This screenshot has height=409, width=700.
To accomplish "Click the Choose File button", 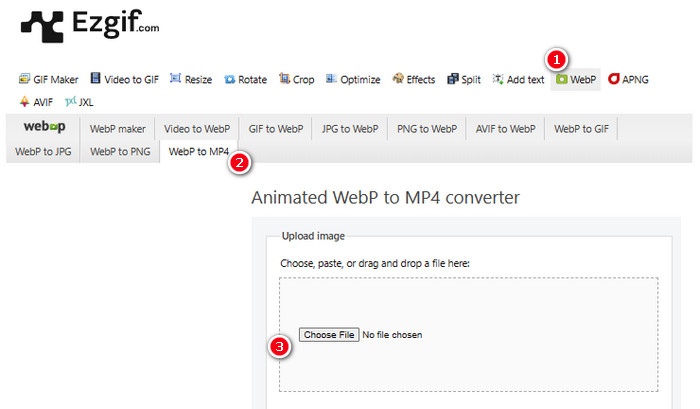I will pos(329,335).
